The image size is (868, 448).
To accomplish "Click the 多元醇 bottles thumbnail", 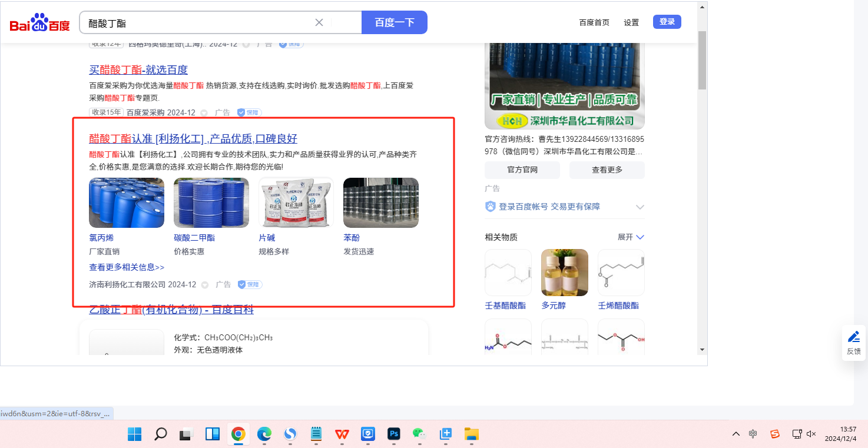I will (565, 273).
